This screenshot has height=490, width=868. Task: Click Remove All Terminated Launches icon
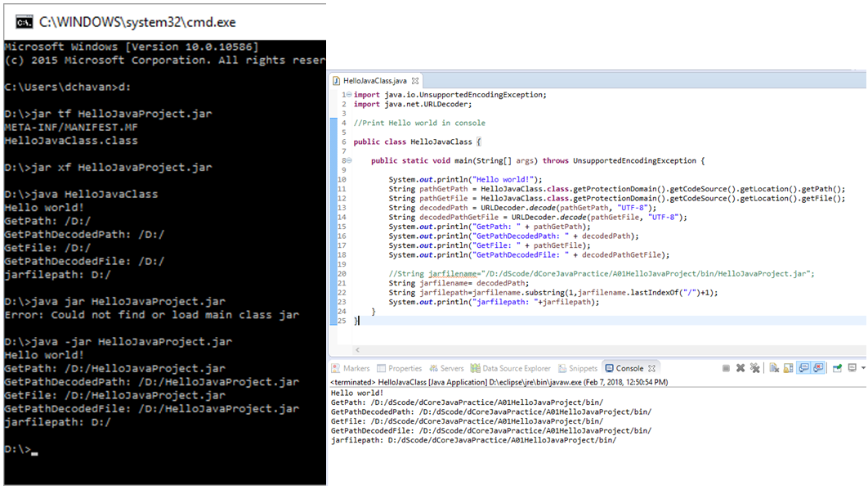click(x=754, y=368)
